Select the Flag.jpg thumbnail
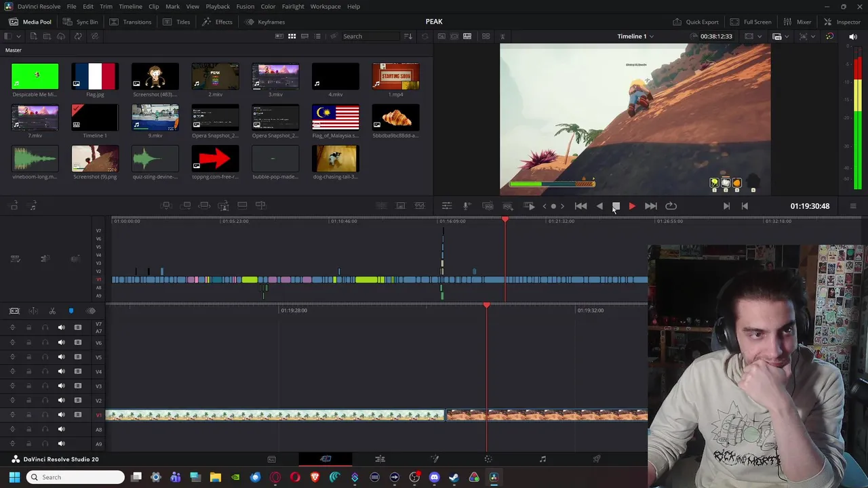Viewport: 868px width, 488px height. pyautogui.click(x=95, y=77)
